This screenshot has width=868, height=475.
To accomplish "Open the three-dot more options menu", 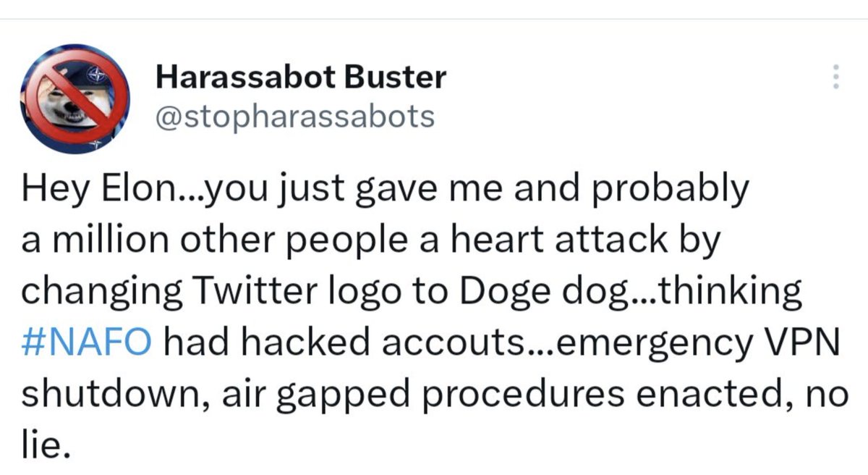I will click(x=835, y=77).
